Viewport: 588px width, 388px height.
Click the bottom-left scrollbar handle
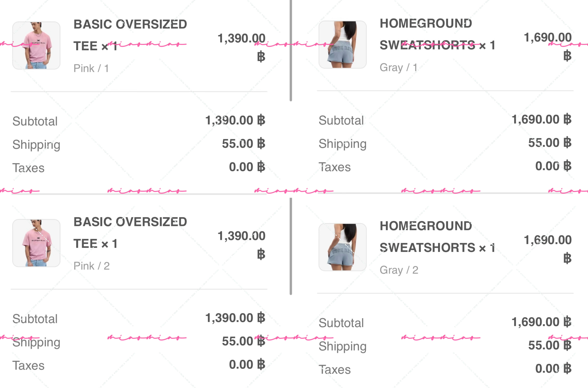pyautogui.click(x=291, y=246)
